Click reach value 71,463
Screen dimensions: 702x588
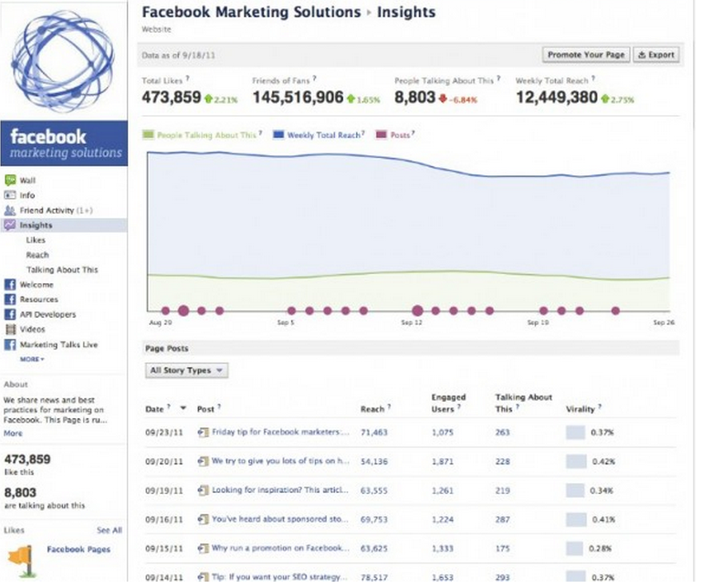click(x=378, y=436)
